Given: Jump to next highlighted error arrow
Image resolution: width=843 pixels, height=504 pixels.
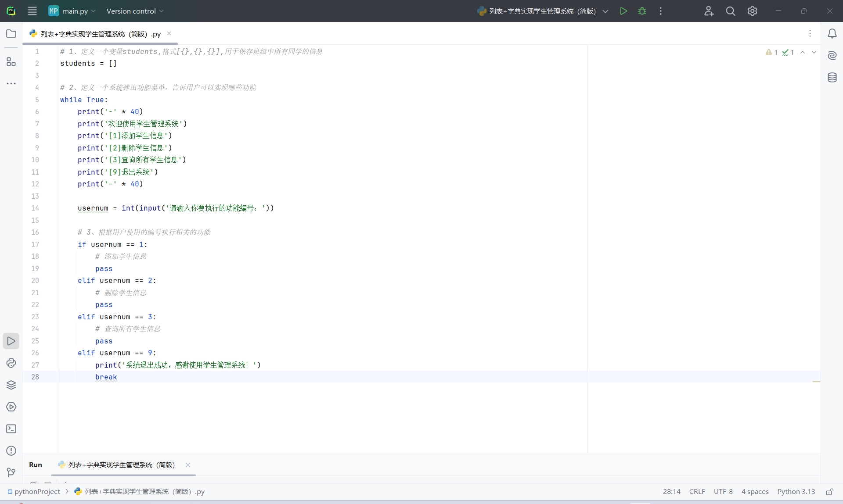Looking at the screenshot, I should pos(814,52).
